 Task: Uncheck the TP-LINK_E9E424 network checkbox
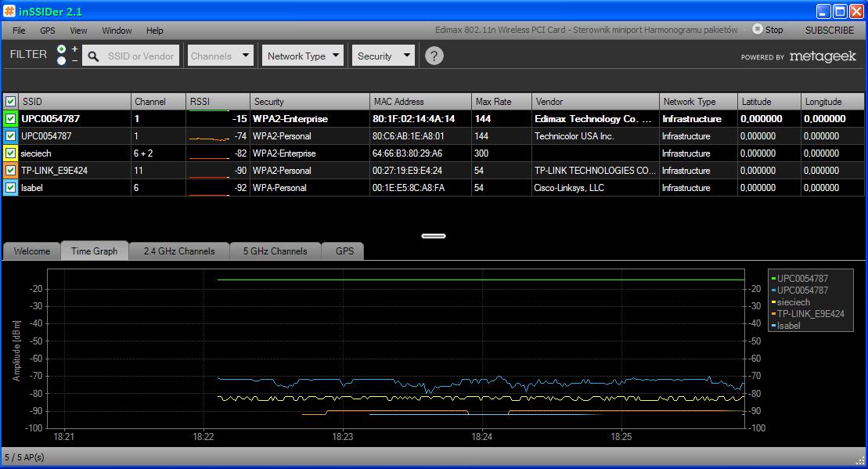(x=10, y=170)
